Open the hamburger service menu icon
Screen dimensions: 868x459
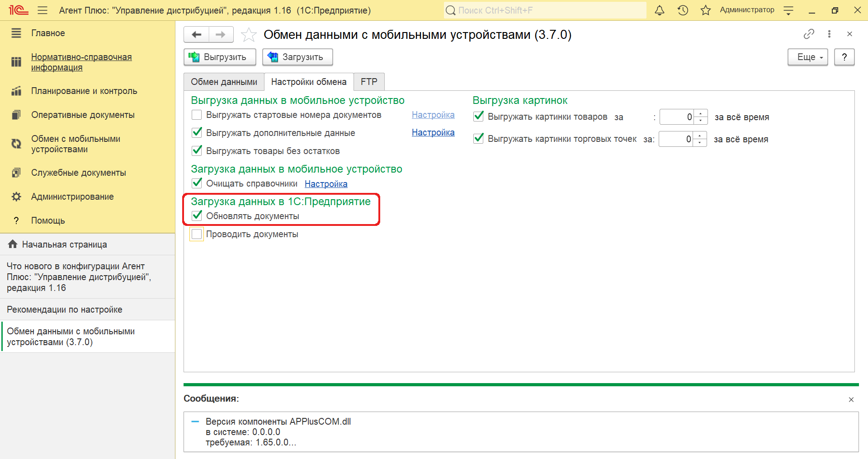(x=42, y=10)
